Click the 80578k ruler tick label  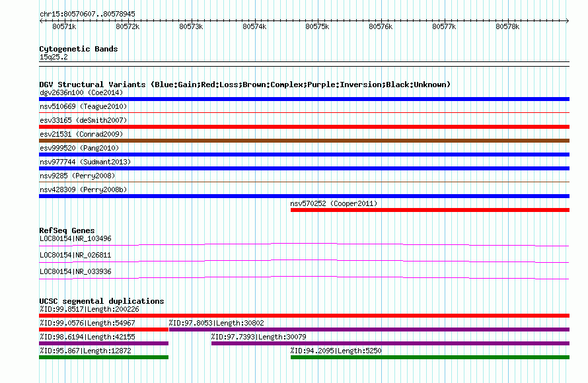point(507,26)
